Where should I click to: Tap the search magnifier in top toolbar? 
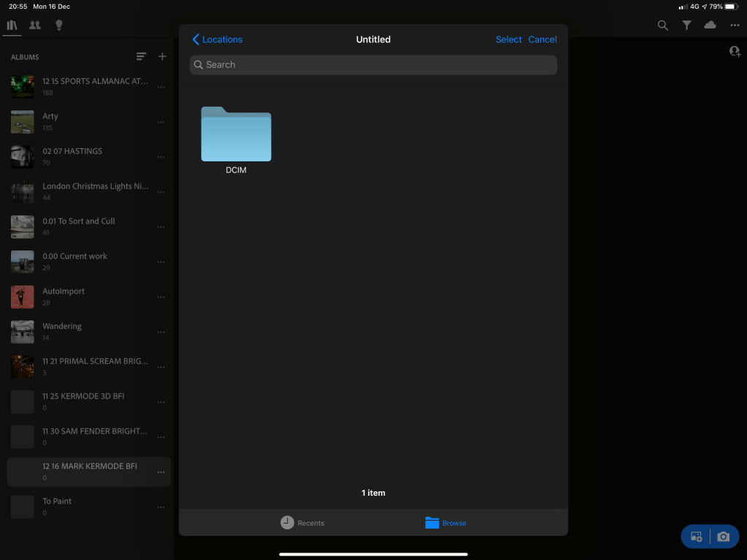coord(663,26)
